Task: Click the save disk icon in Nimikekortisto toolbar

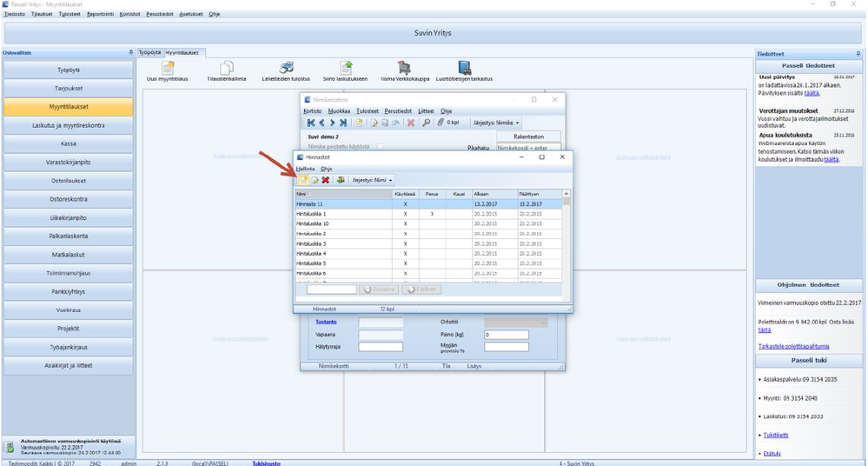Action: click(385, 123)
